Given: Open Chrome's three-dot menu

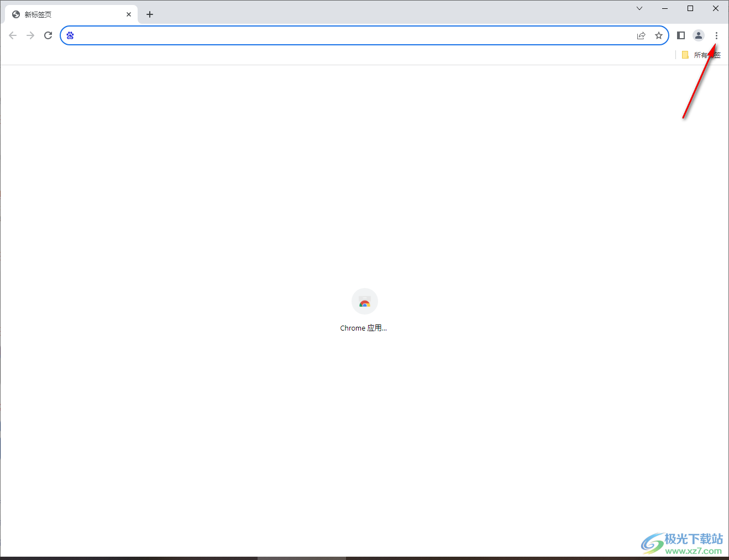Looking at the screenshot, I should click(x=716, y=35).
